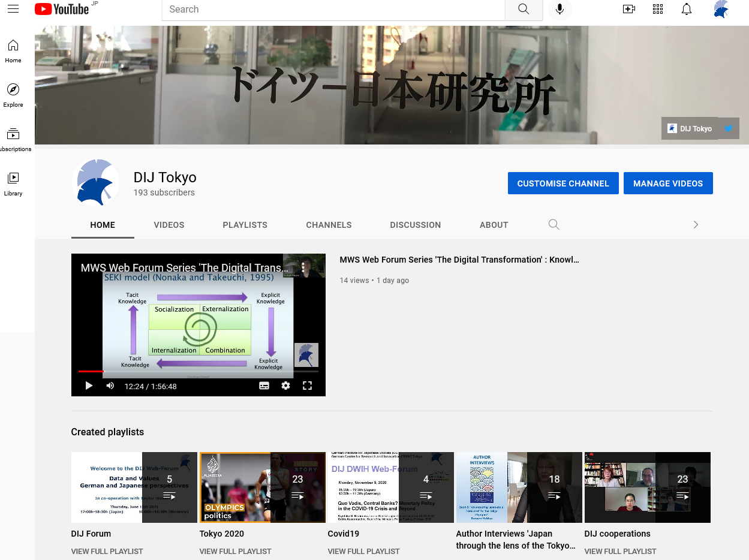Start voice search with microphone icon

point(560,9)
